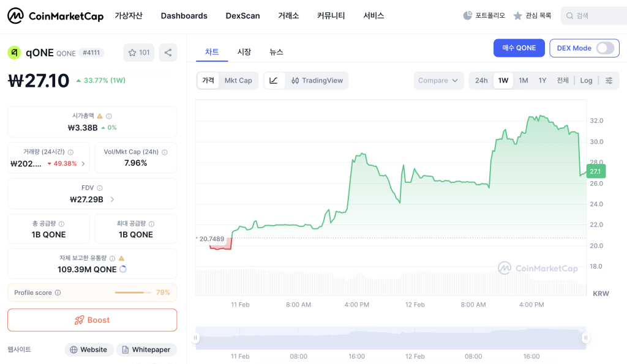Open the portfolio pie icon
This screenshot has height=364, width=627.
click(x=467, y=15)
